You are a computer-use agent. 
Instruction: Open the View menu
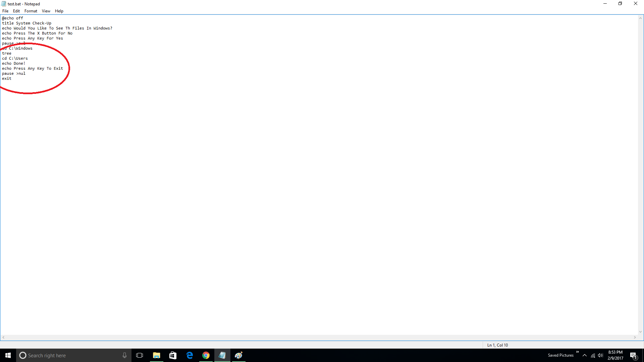tap(46, 11)
